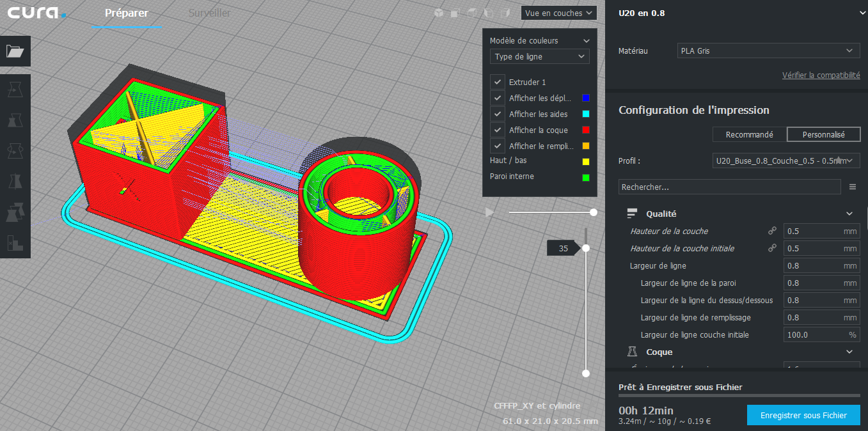Open file with the folder icon
The image size is (868, 431).
point(15,52)
